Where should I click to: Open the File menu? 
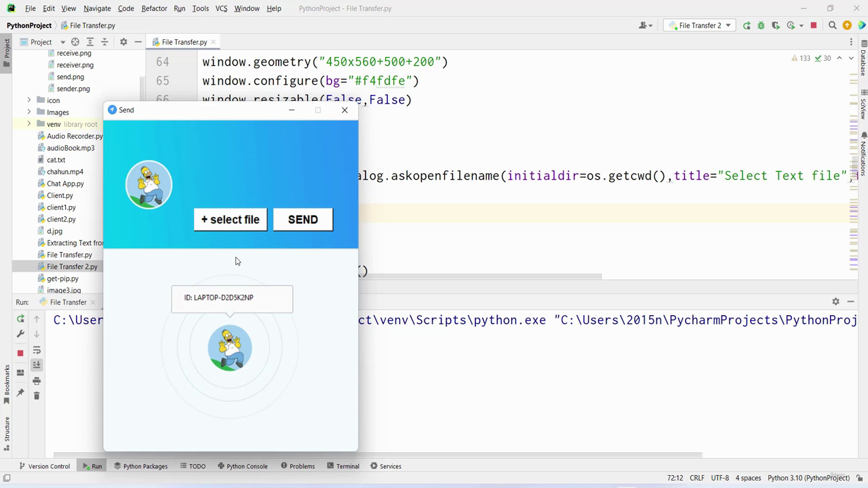click(x=30, y=8)
